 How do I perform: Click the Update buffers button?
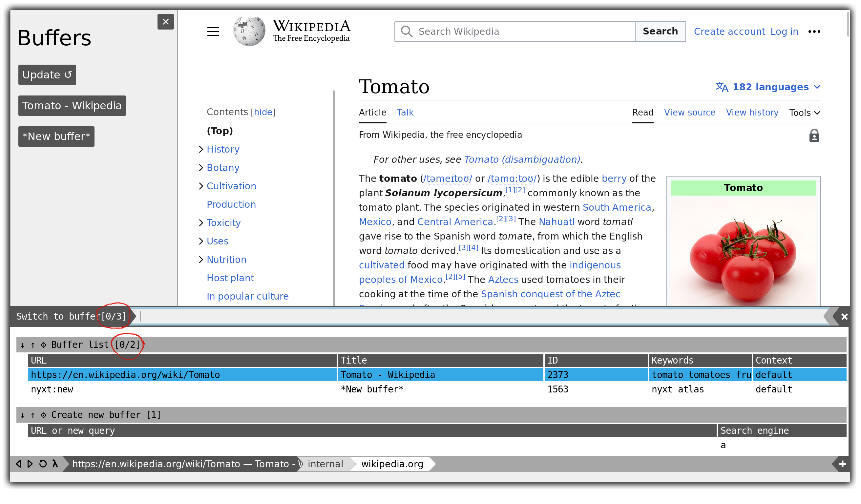click(x=47, y=75)
